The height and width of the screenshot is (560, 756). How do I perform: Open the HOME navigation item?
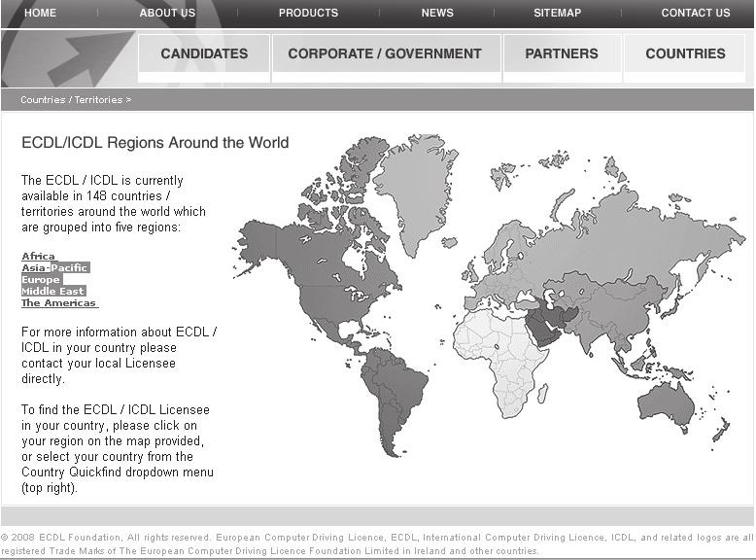[40, 13]
